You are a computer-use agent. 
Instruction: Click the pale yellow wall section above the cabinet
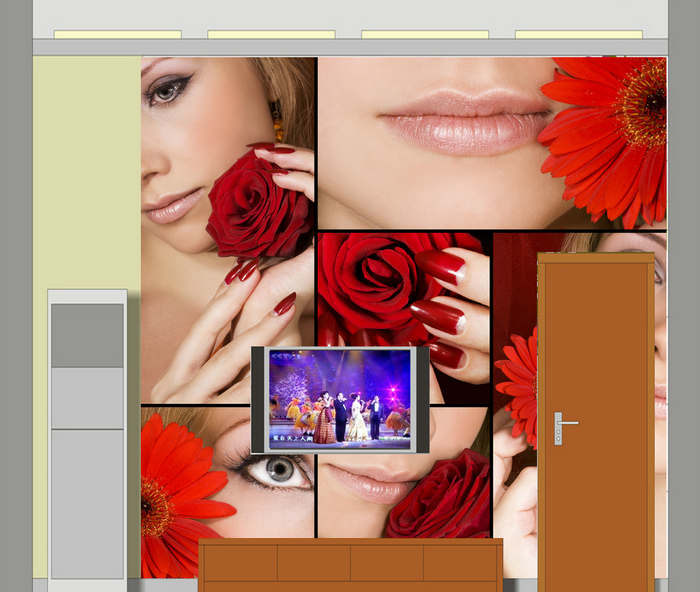(87, 173)
